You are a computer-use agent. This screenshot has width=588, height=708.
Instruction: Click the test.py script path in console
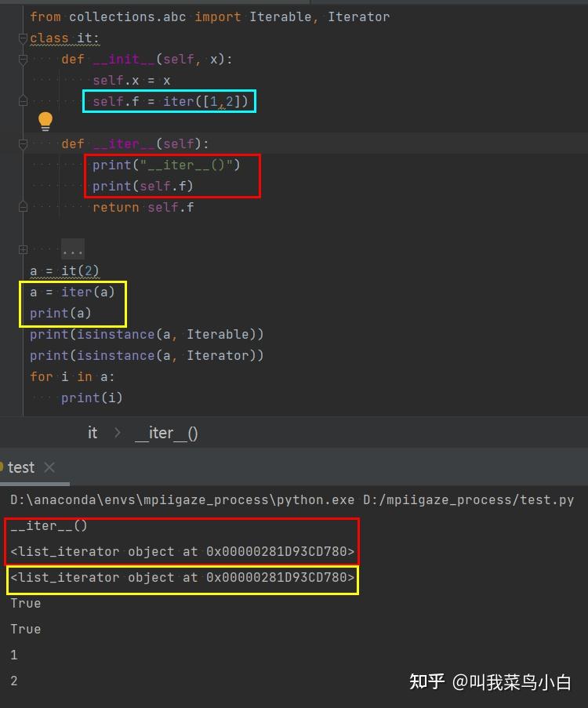coord(468,499)
